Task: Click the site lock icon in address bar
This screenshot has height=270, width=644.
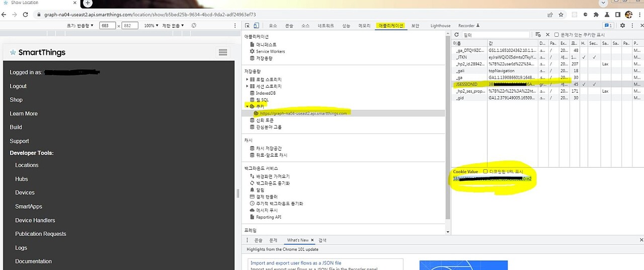Action: point(39,15)
